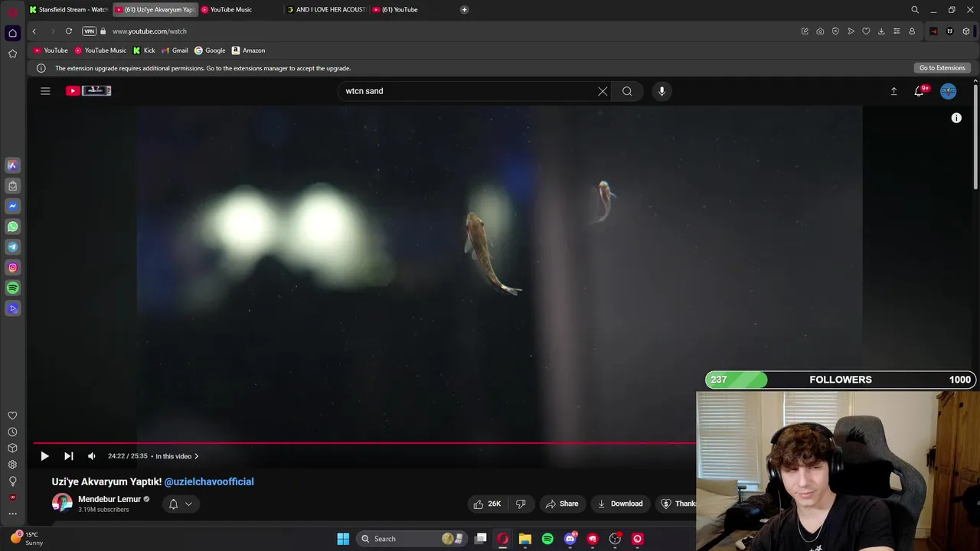Open sidebar settings gear icon
The height and width of the screenshot is (551, 980).
pos(12,465)
